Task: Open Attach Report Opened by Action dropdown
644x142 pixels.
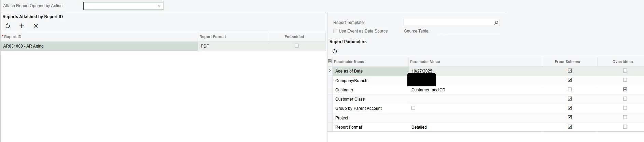Action: (159, 6)
